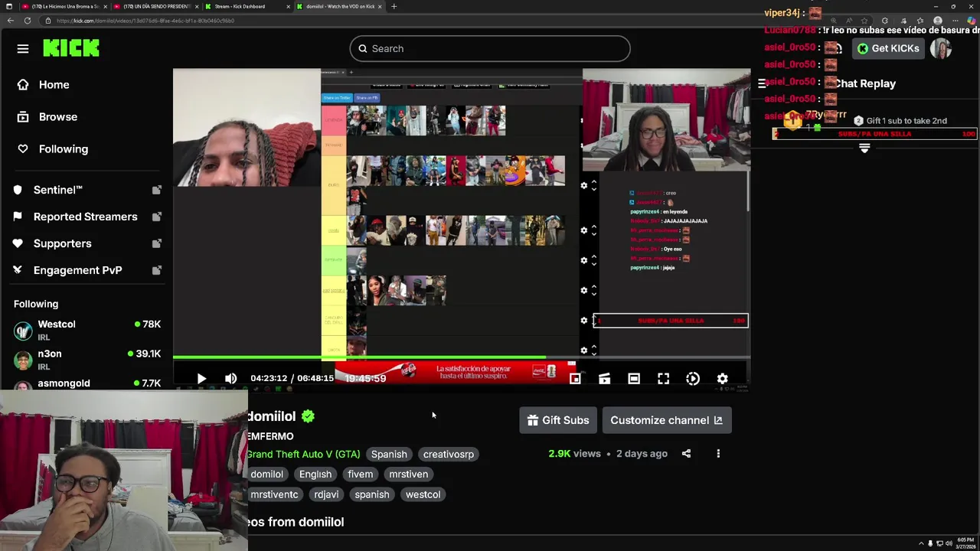Image resolution: width=980 pixels, height=551 pixels.
Task: Expand the gift leaderboard arrow
Action: pyautogui.click(x=864, y=148)
